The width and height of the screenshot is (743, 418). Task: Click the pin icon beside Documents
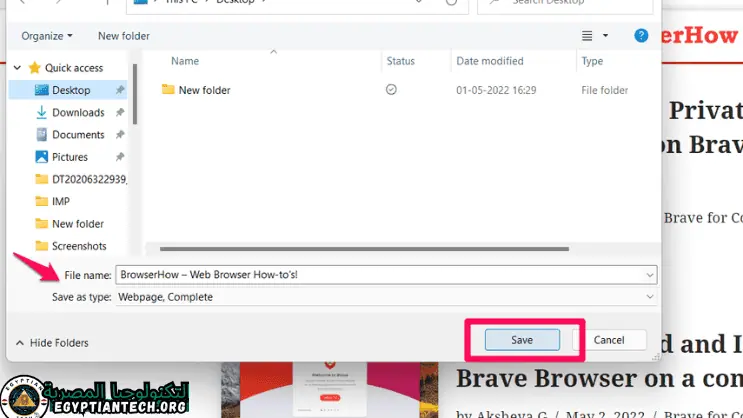point(120,135)
